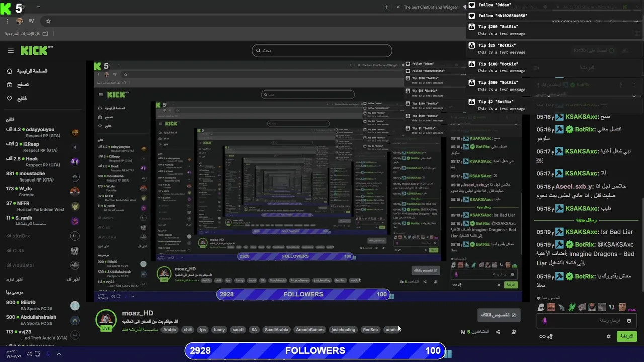Open i2Reap channel in the sidebar
The width and height of the screenshot is (644, 362).
[42, 147]
